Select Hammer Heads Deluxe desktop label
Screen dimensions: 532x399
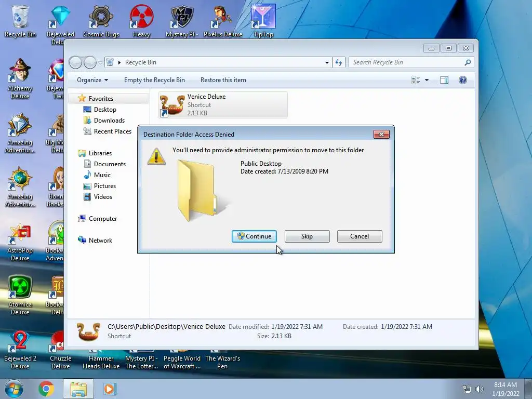(x=101, y=362)
